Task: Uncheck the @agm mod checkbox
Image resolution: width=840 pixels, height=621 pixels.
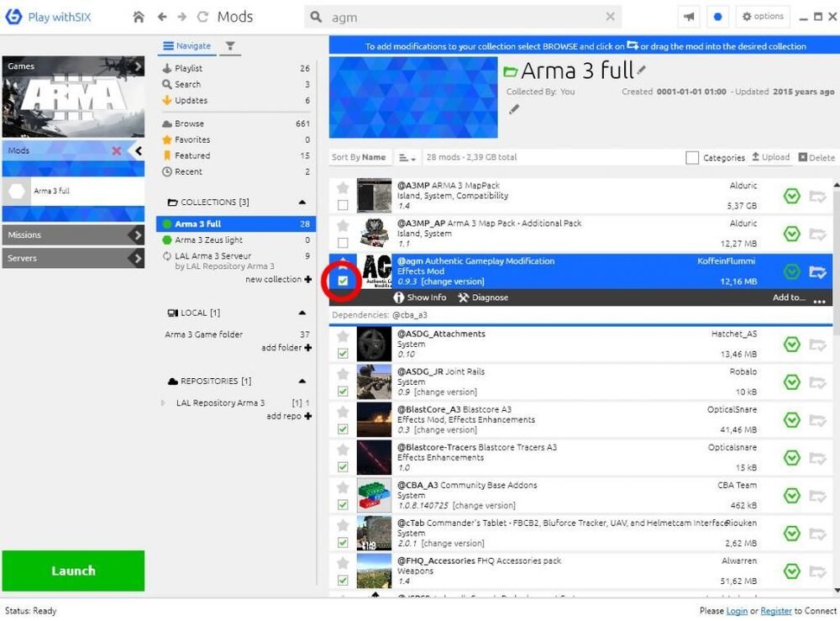Action: tap(343, 280)
